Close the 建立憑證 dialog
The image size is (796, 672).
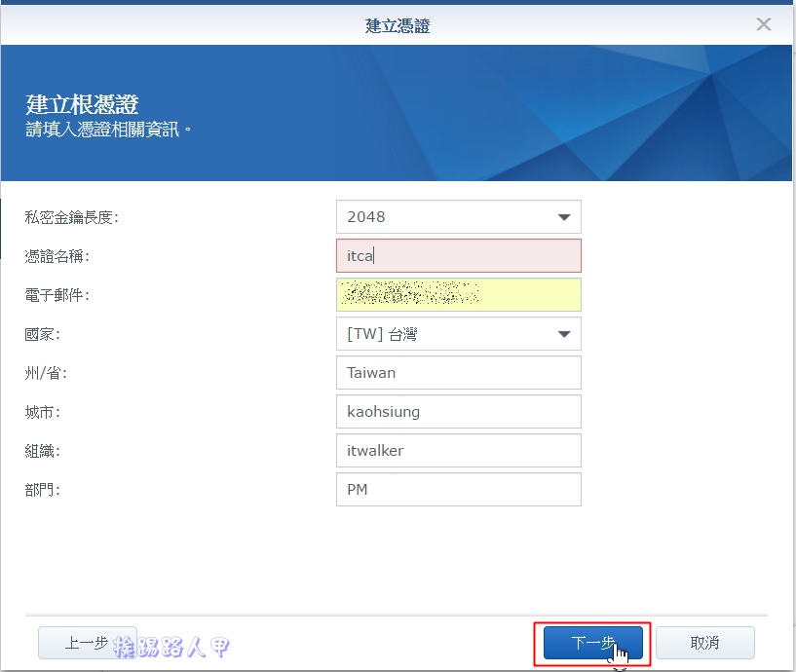click(x=763, y=23)
